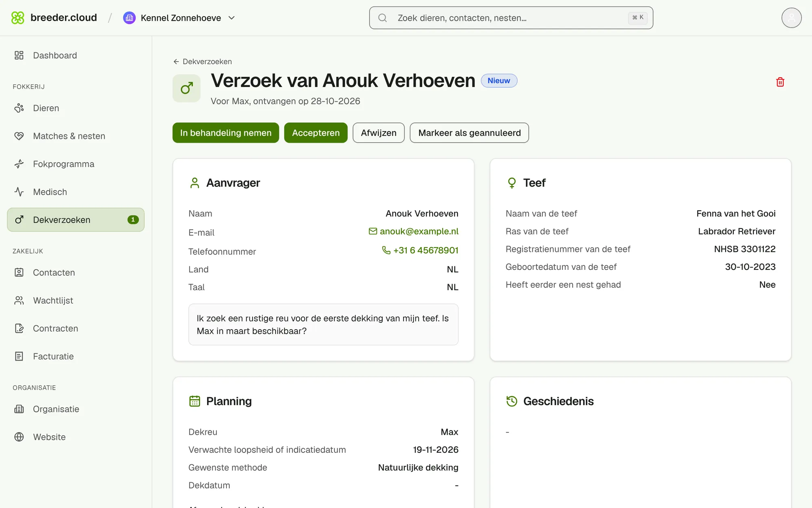Open Facturatie page
Viewport: 812px width, 508px height.
pos(76,356)
